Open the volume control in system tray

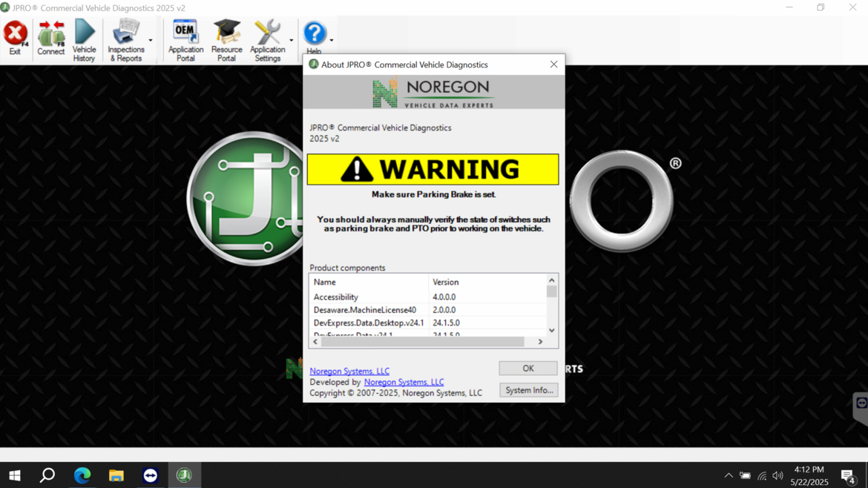pos(777,475)
